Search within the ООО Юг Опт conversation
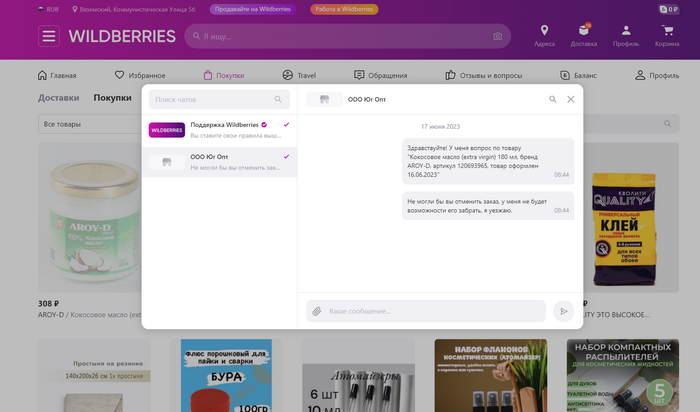The height and width of the screenshot is (412, 700). [x=553, y=100]
